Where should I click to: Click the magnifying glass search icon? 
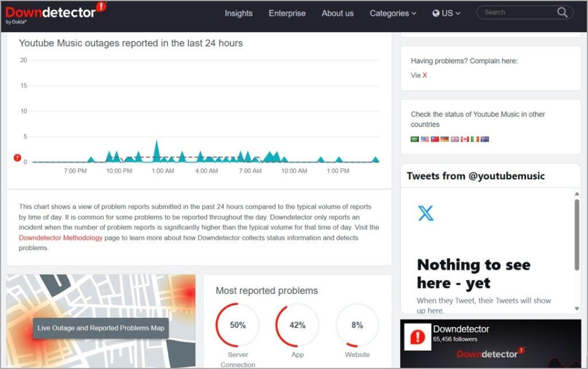pos(562,13)
